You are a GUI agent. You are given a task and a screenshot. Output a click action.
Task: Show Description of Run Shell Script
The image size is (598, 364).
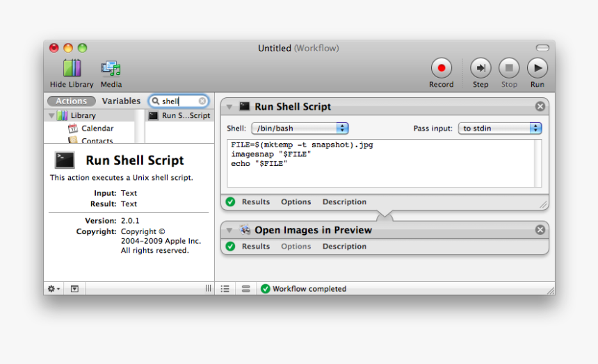pos(344,201)
